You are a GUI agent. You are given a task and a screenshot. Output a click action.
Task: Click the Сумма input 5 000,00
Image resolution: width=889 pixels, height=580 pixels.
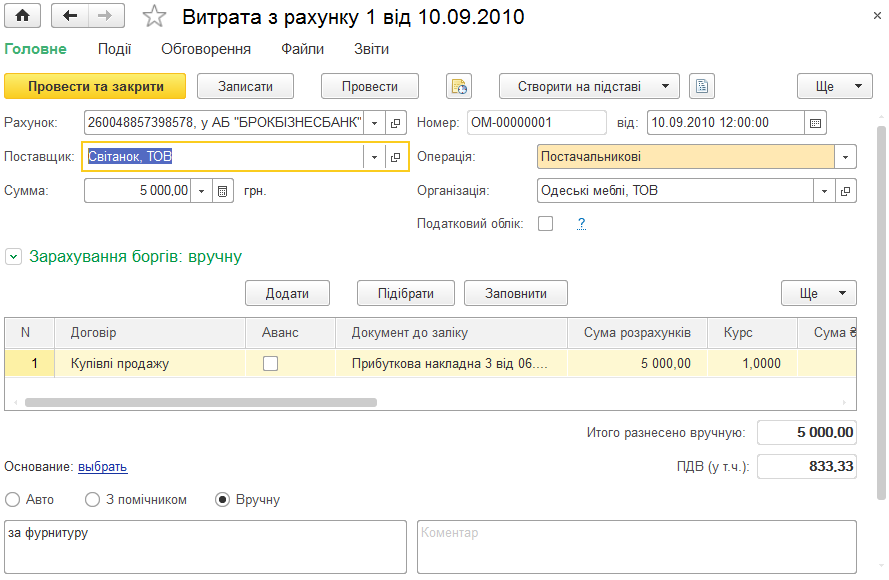click(x=138, y=191)
